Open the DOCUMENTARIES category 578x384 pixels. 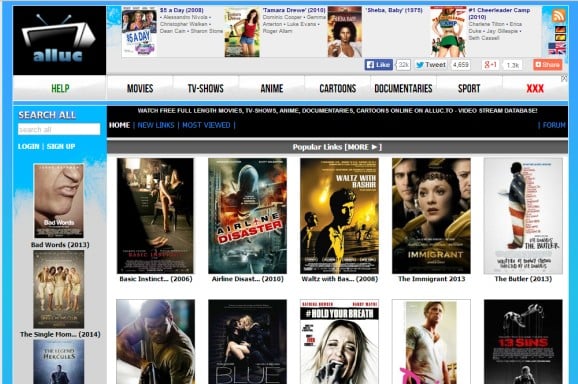pyautogui.click(x=403, y=88)
